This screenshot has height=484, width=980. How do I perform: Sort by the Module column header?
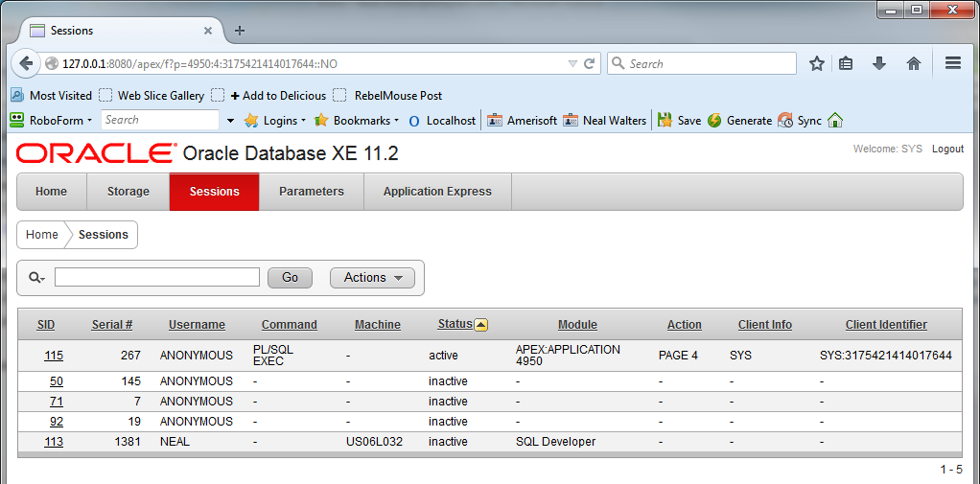click(577, 325)
